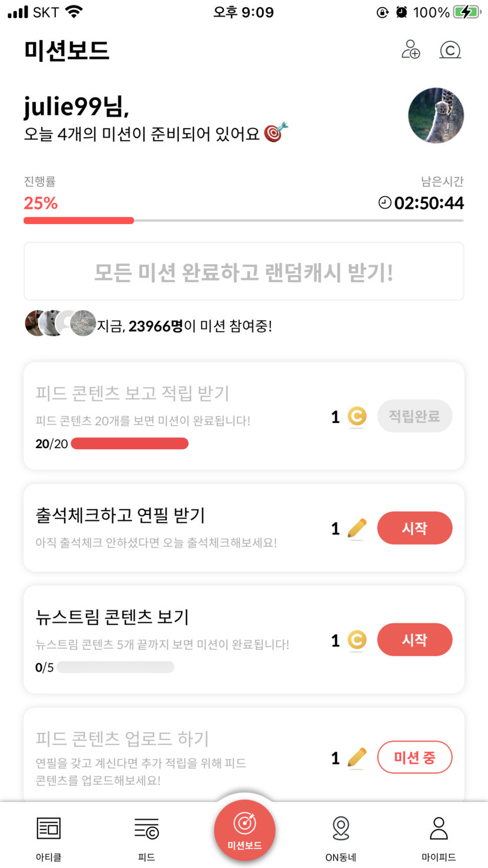The width and height of the screenshot is (488, 868).
Task: Tap the 적립완료 button
Action: [415, 416]
